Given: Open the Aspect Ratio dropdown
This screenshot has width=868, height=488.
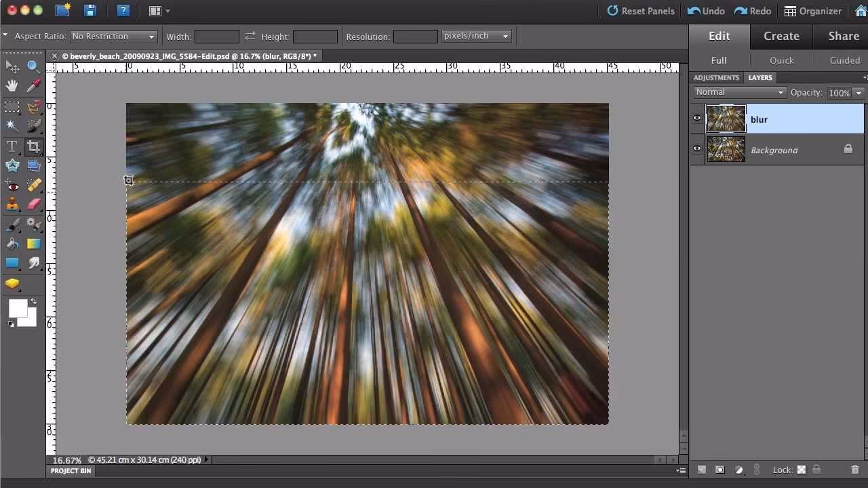Looking at the screenshot, I should 113,36.
